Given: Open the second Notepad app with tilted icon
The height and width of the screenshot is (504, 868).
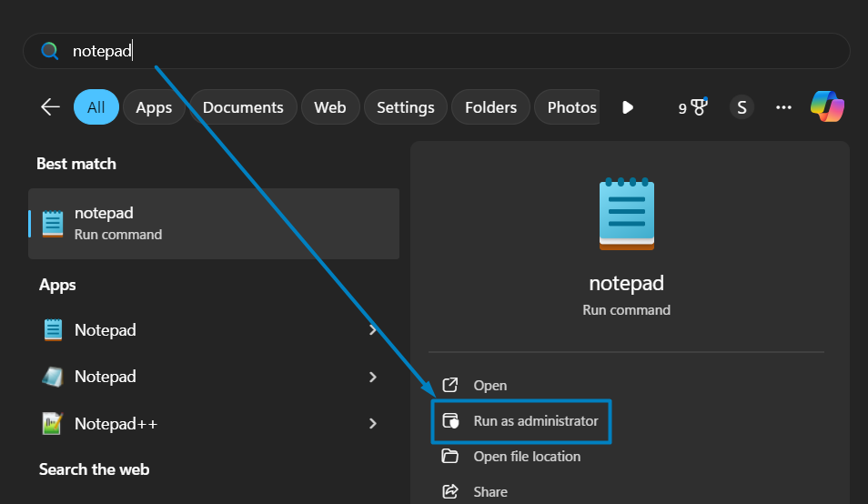Looking at the screenshot, I should [x=53, y=377].
